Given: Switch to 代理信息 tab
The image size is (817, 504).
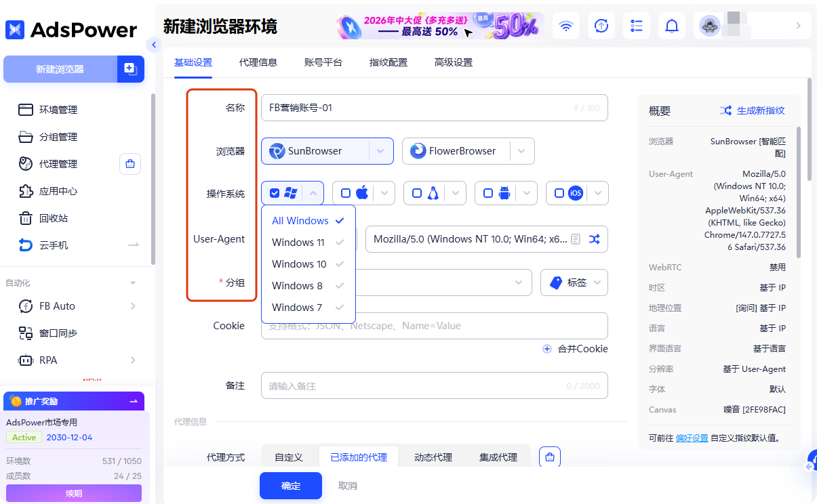Looking at the screenshot, I should pyautogui.click(x=258, y=62).
